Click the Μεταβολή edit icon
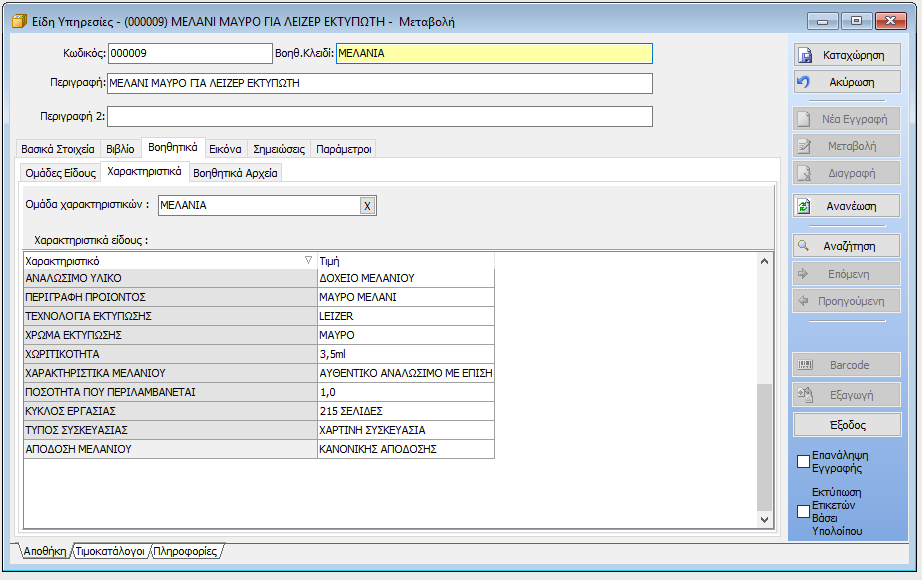The width and height of the screenshot is (922, 580). coord(803,146)
